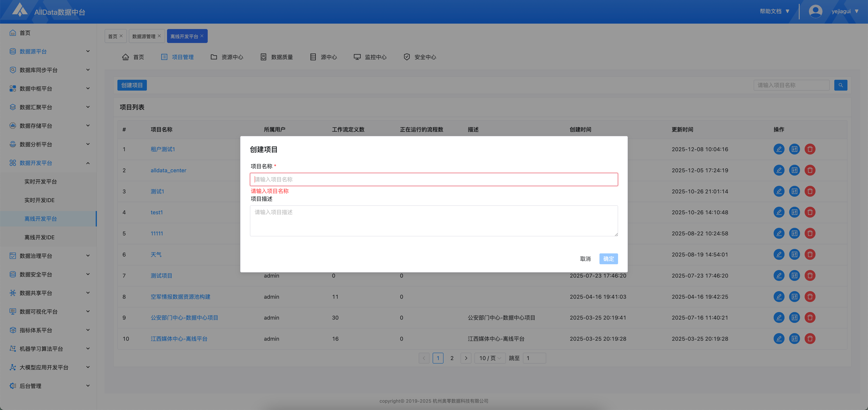Screen dimensions: 868x410
Task: Click settings icon for 测试1 project row
Action: [x=794, y=191]
